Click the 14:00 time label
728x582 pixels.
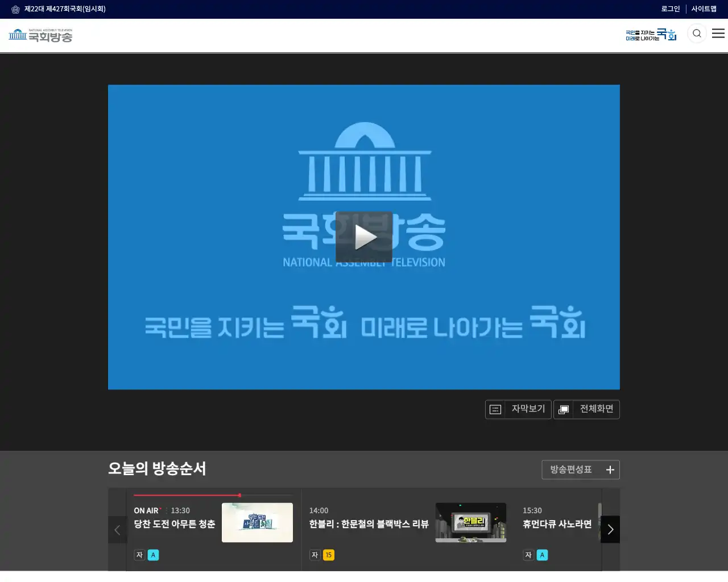point(318,510)
